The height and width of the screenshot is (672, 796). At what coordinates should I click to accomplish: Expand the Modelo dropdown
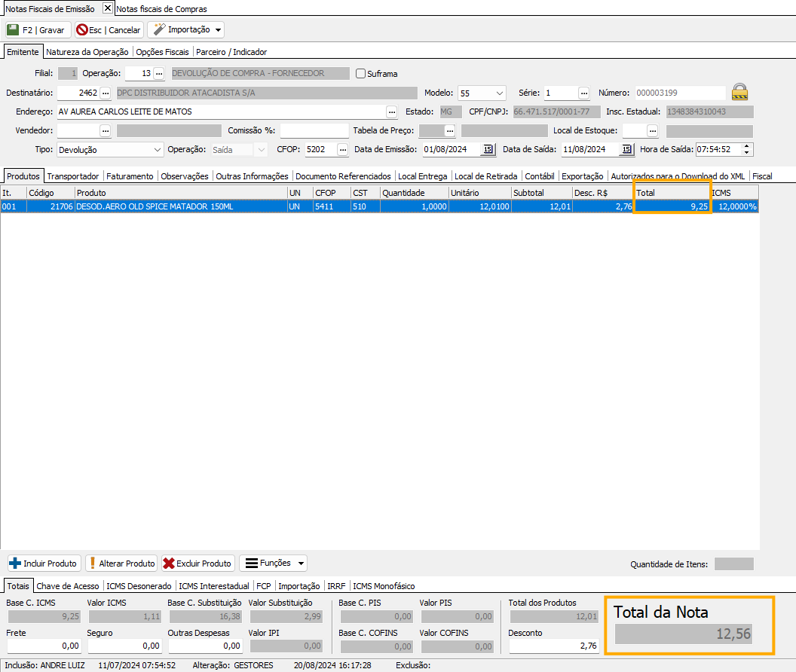500,93
